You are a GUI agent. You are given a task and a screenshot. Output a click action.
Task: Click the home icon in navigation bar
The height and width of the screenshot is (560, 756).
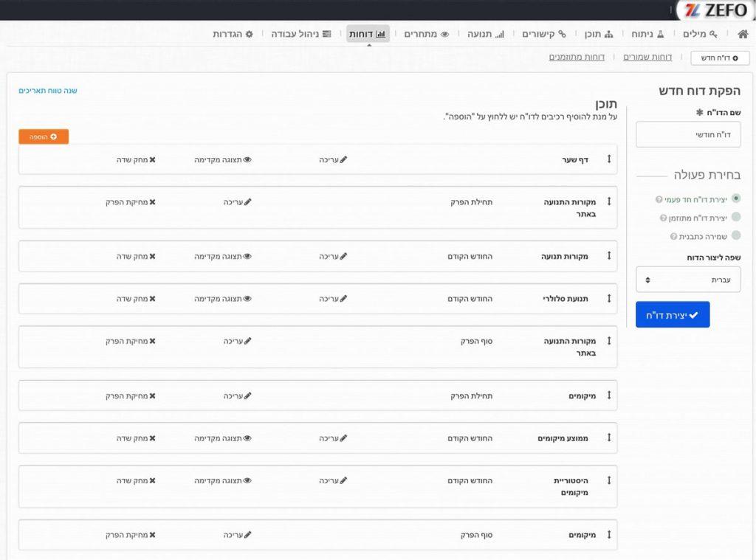pos(743,34)
